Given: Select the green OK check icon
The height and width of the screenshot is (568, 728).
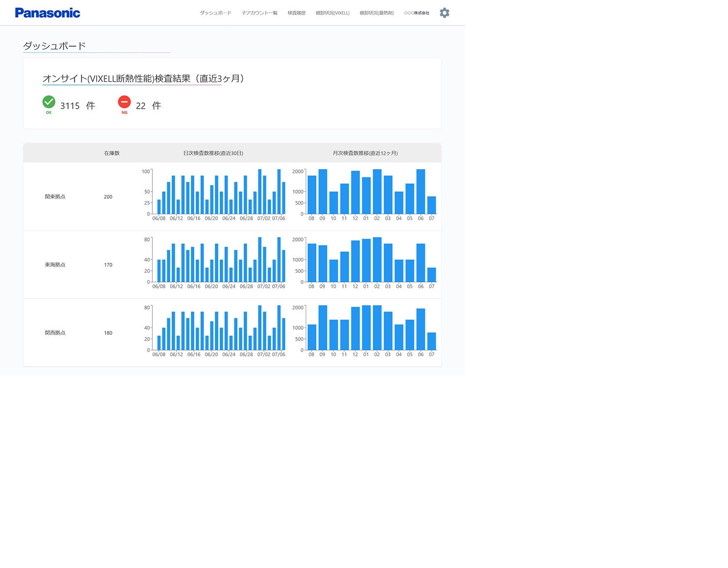Looking at the screenshot, I should 49,102.
